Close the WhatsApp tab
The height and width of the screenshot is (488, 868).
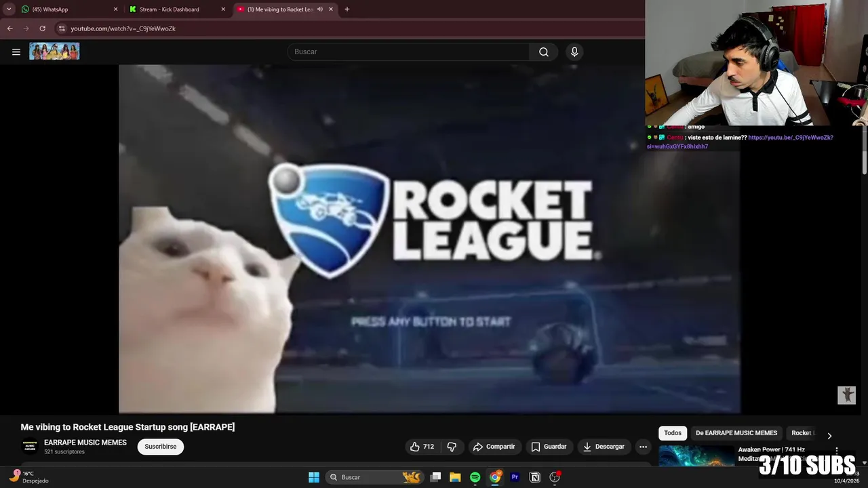tap(115, 9)
